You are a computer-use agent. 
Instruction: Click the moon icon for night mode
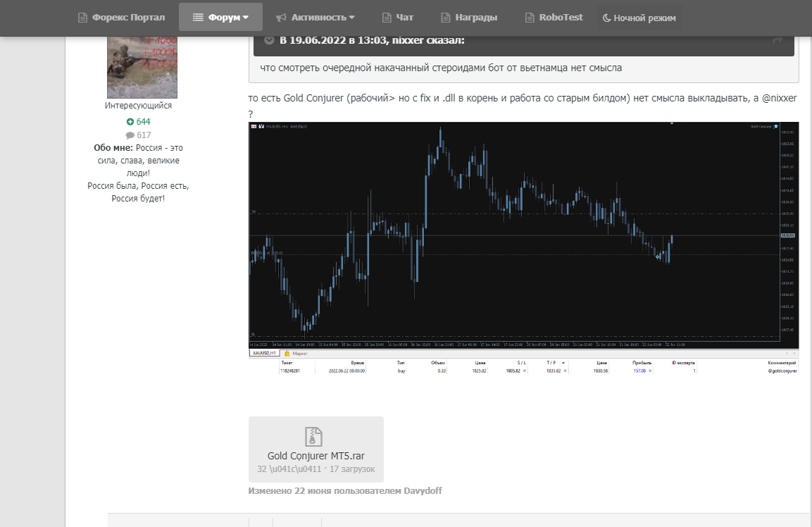tap(606, 18)
